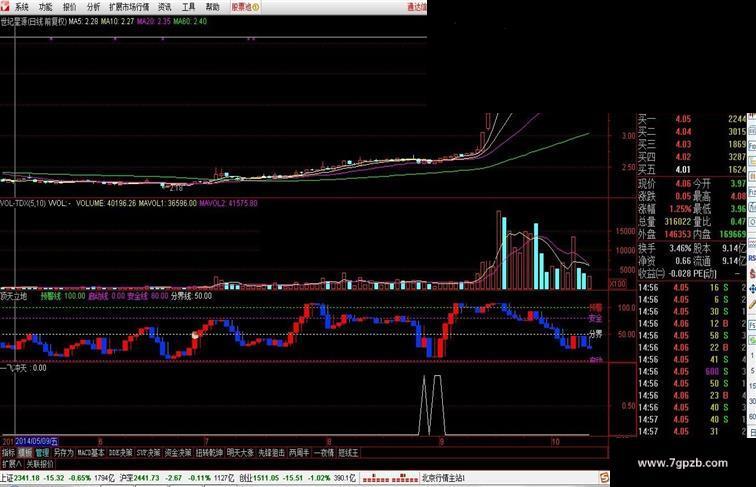Click the 上证 index value 2341.18
Screen dimensions: 756x487
click(27, 478)
